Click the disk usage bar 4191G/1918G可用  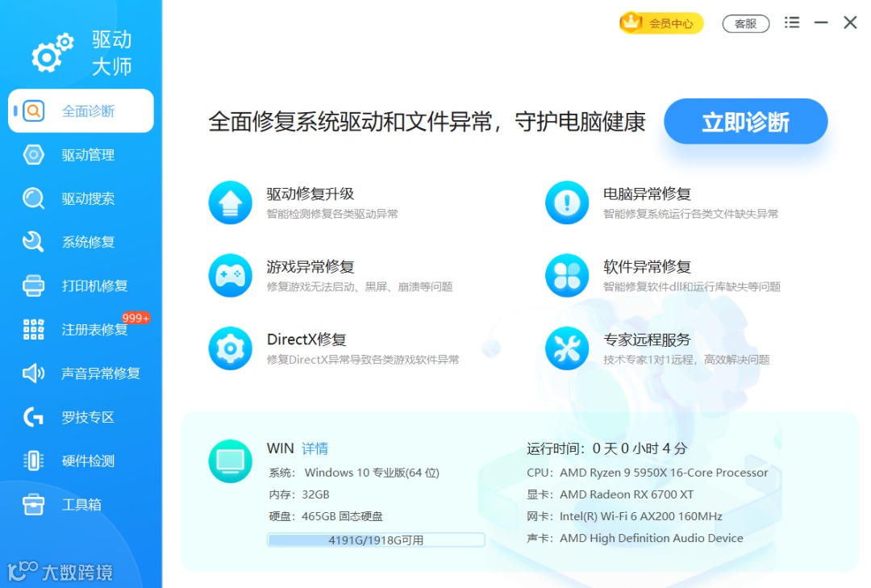[x=376, y=540]
